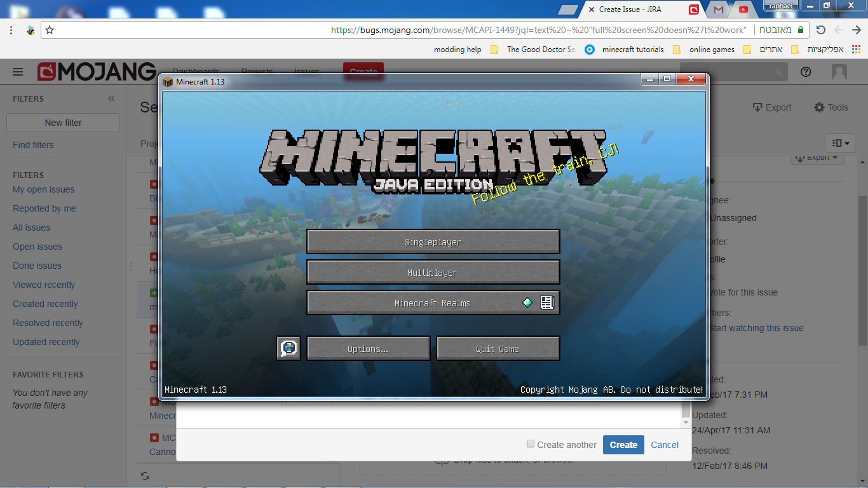Open the JIRA Tools gear menu

point(831,107)
